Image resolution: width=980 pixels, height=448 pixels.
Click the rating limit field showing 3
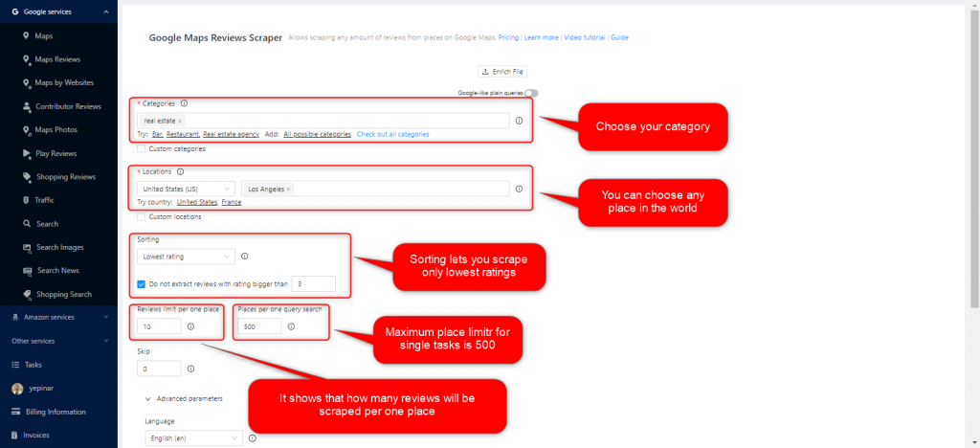(313, 283)
